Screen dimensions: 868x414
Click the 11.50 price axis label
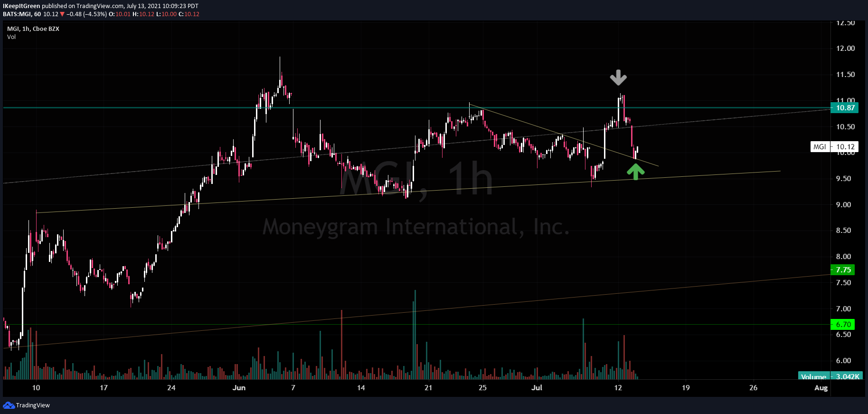(845, 75)
